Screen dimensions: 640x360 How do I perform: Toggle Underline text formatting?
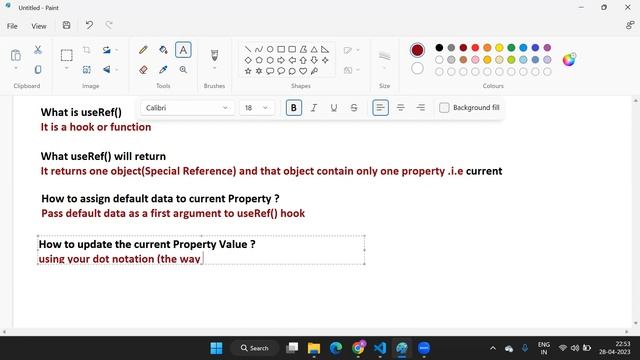[333, 108]
